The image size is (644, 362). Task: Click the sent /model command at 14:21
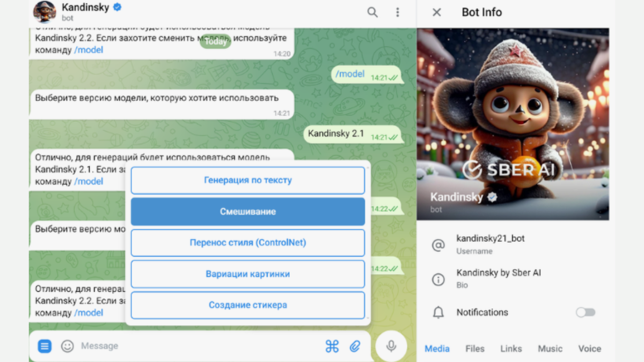pyautogui.click(x=350, y=74)
